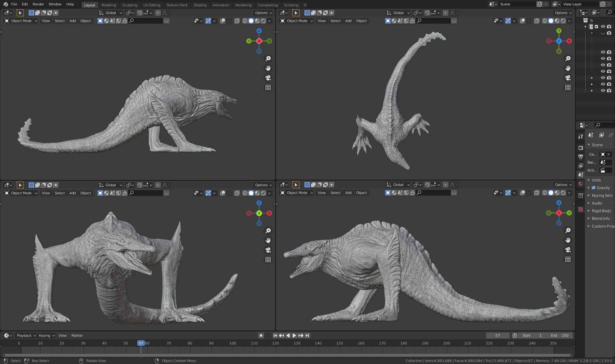Toggle camera view in top-right viewport
The image size is (615, 364).
click(x=568, y=78)
